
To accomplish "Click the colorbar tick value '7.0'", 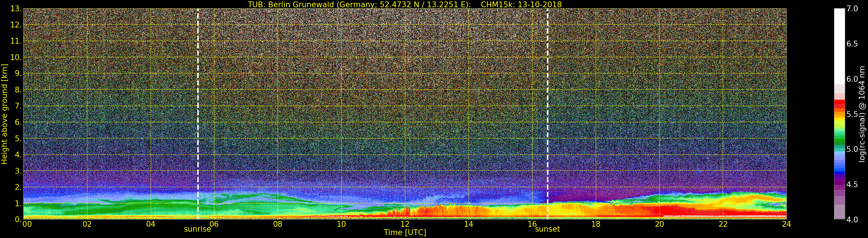I will (x=852, y=9).
